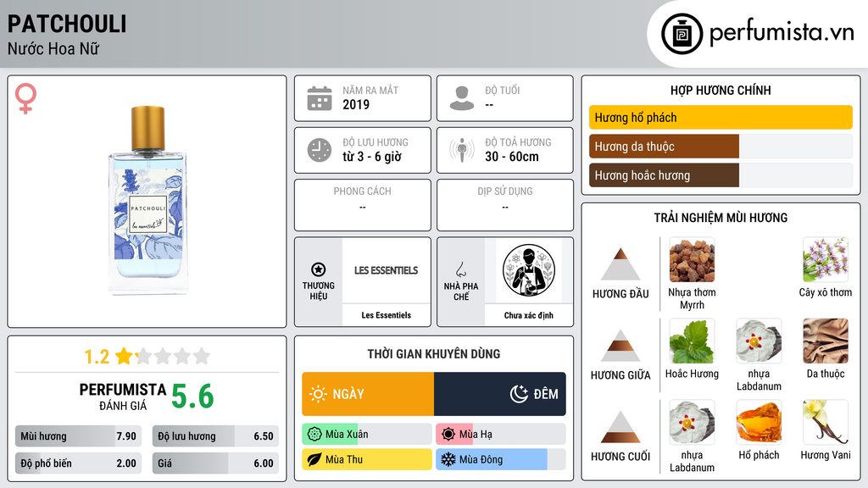868x488 pixels.
Task: Click the Phong cách style card
Action: tap(363, 205)
